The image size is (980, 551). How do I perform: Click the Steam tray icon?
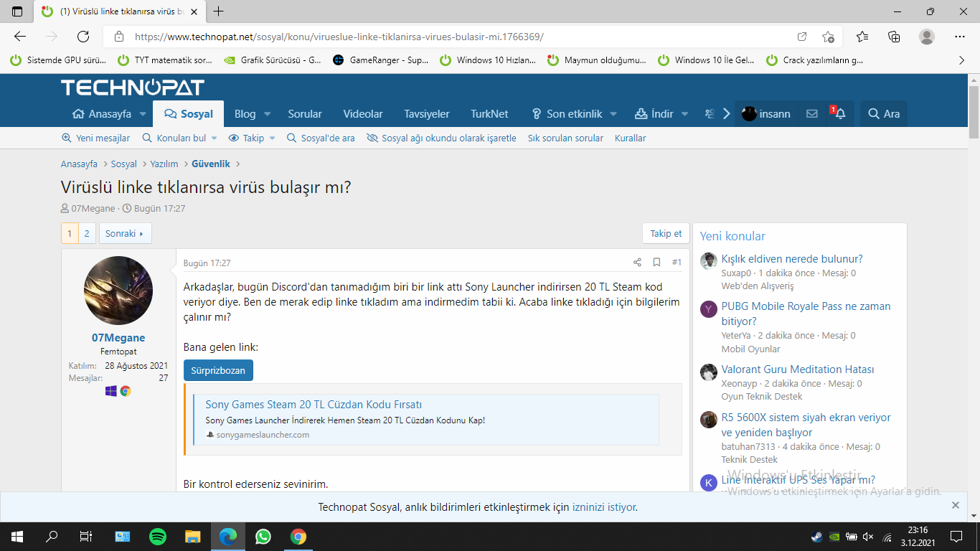(816, 536)
